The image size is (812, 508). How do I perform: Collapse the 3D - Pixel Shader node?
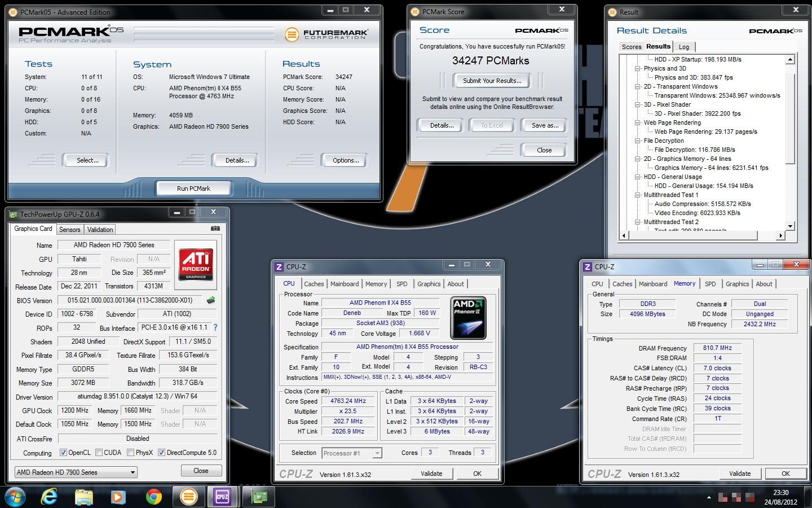[638, 104]
